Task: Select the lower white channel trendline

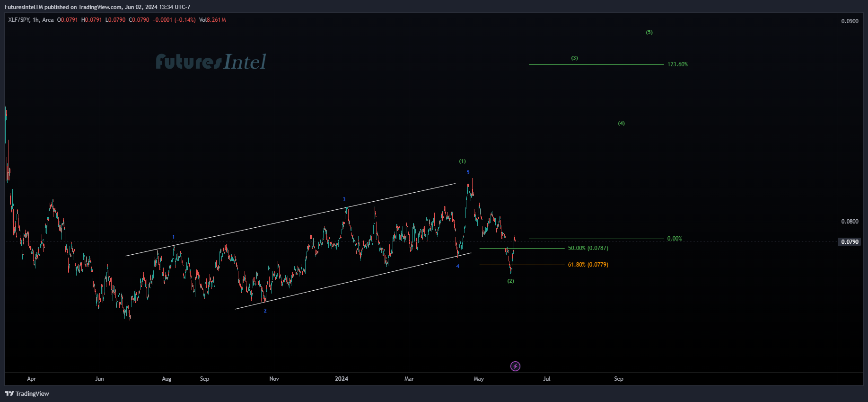Action: point(353,281)
